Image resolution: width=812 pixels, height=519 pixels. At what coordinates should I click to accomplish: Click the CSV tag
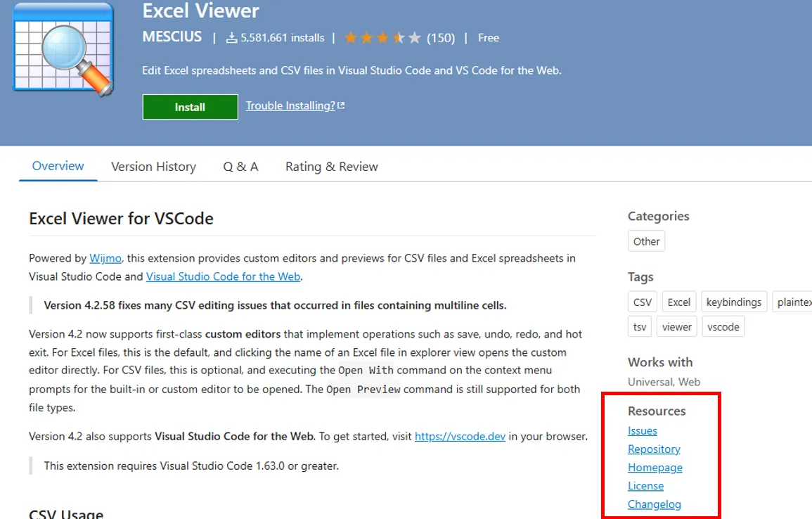642,302
